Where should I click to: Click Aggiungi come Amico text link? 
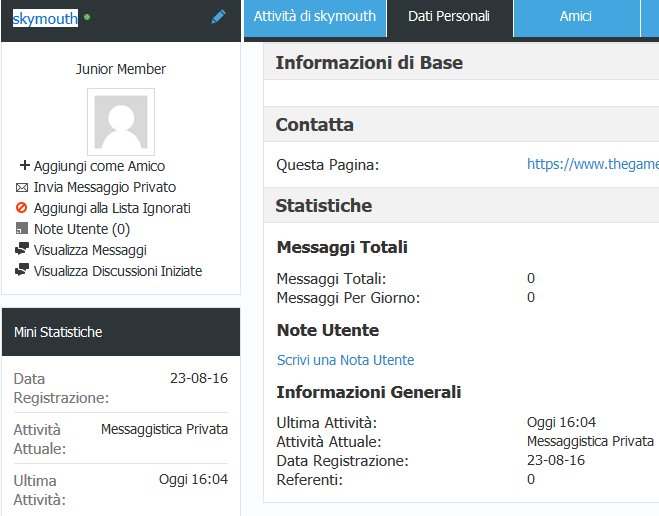(x=99, y=166)
